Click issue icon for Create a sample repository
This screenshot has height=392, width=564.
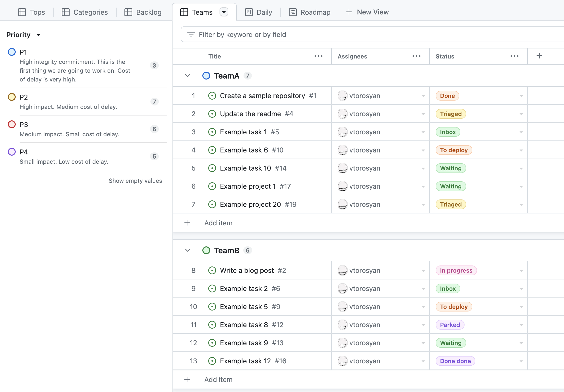(212, 96)
